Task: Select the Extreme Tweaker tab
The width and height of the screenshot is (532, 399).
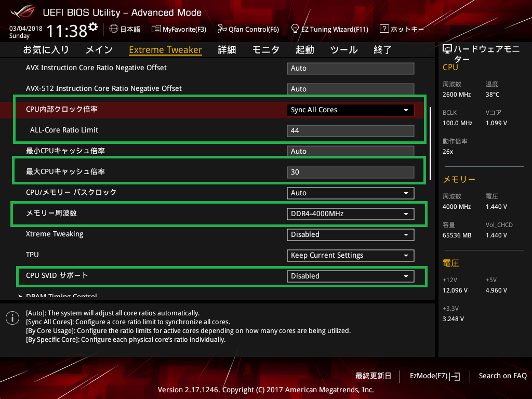Action: [x=166, y=50]
